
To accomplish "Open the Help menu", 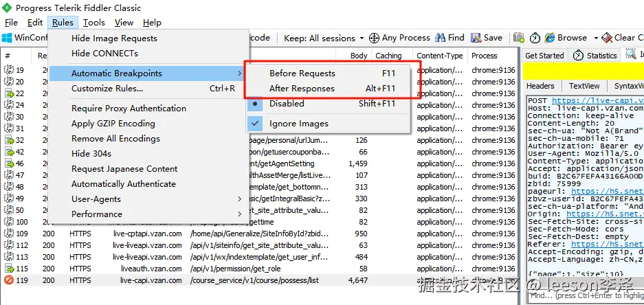I will click(x=152, y=23).
